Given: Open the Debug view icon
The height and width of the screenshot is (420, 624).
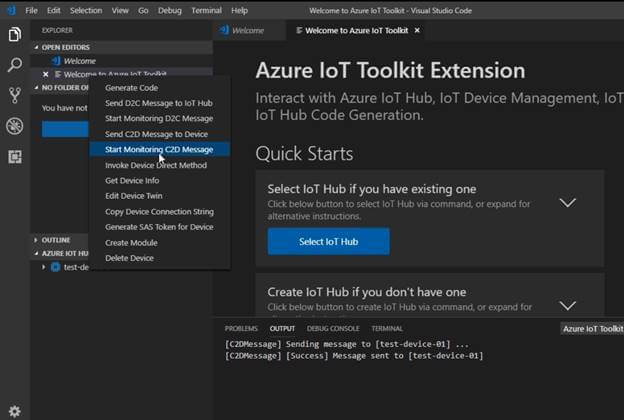Looking at the screenshot, I should [x=15, y=126].
